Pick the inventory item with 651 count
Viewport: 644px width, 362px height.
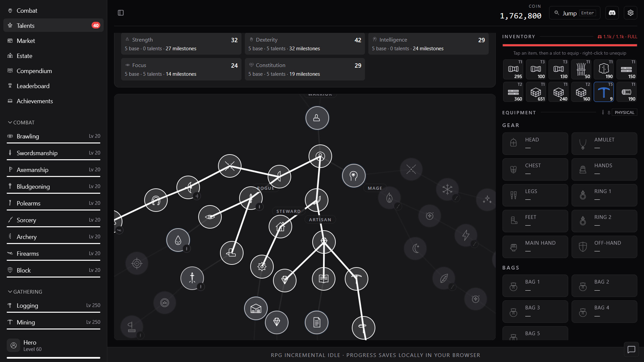(536, 92)
